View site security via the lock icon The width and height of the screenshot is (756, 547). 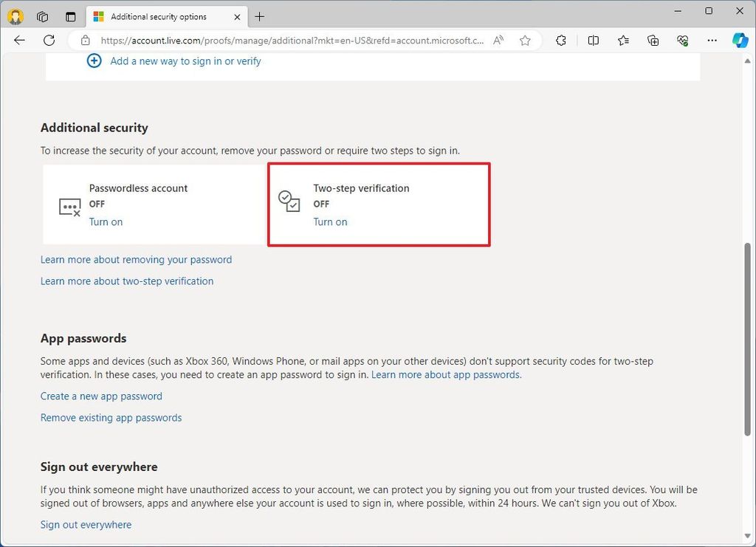(87, 41)
